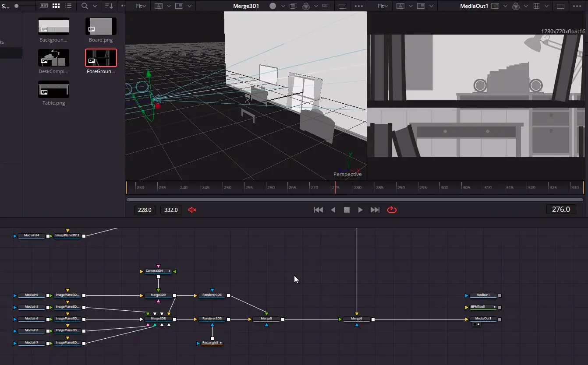Click render start field 228.0
This screenshot has height=365, width=588.
pyautogui.click(x=145, y=210)
